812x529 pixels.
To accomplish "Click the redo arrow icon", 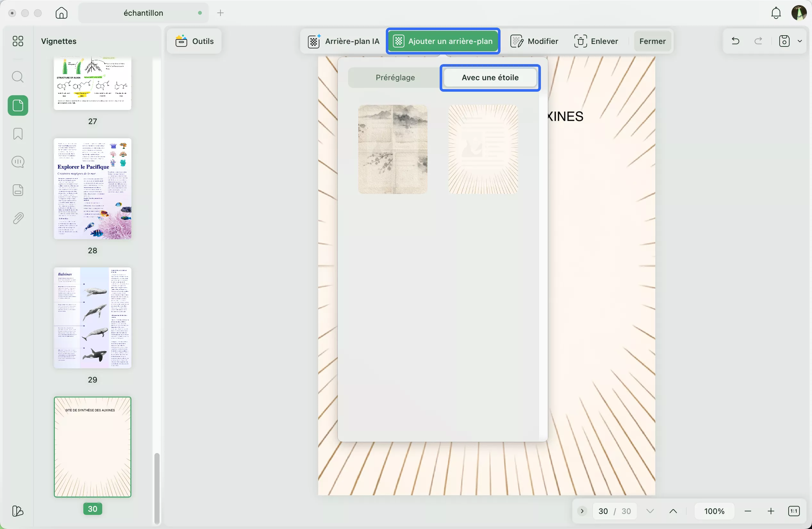I will point(758,41).
